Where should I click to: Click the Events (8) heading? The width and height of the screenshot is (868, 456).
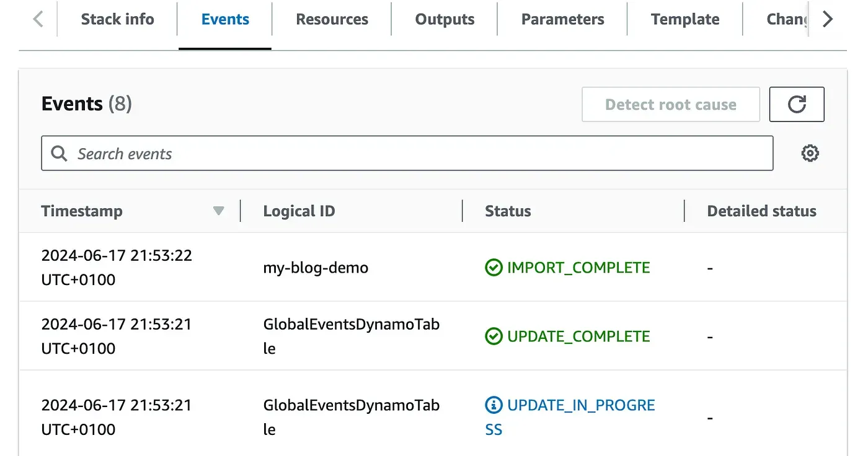[x=86, y=103]
